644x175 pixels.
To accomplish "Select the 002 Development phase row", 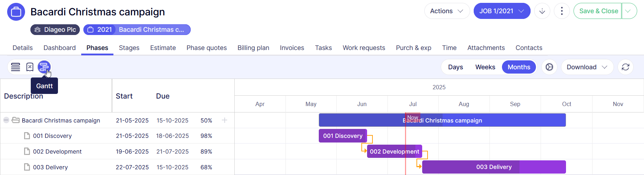I will click(57, 151).
